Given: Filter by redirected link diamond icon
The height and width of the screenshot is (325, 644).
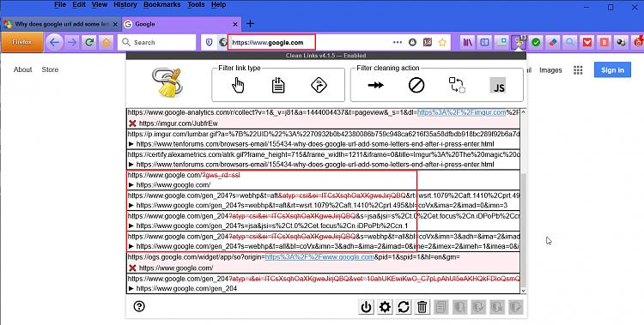Looking at the screenshot, I should coord(319,86).
